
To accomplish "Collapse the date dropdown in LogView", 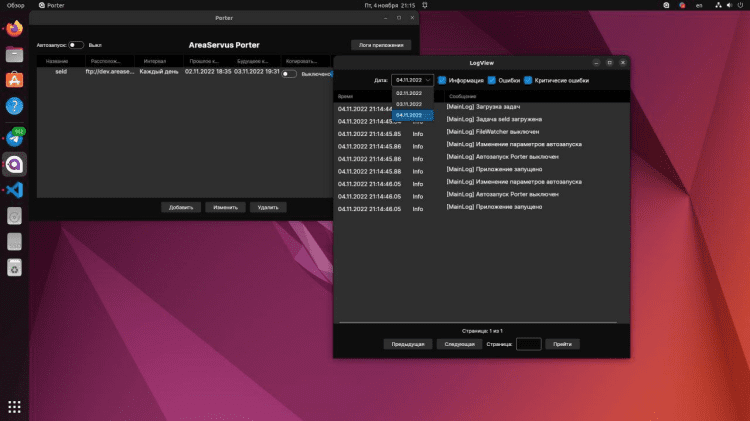I will coord(412,80).
